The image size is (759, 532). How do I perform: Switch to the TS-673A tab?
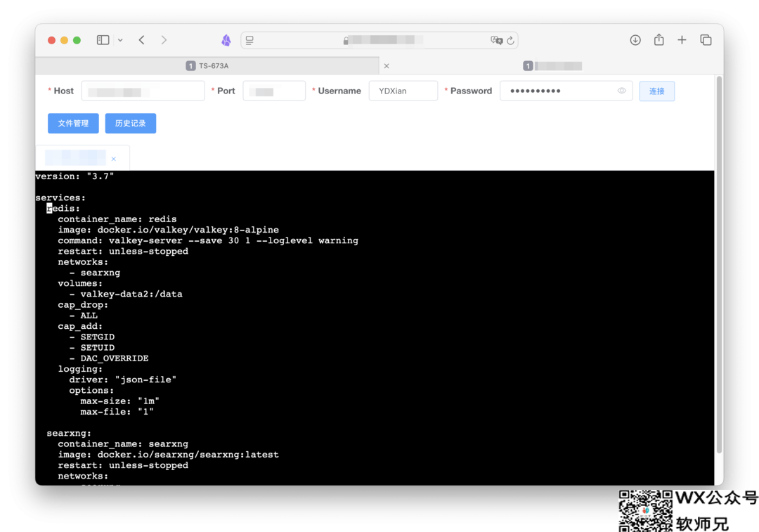click(x=207, y=66)
